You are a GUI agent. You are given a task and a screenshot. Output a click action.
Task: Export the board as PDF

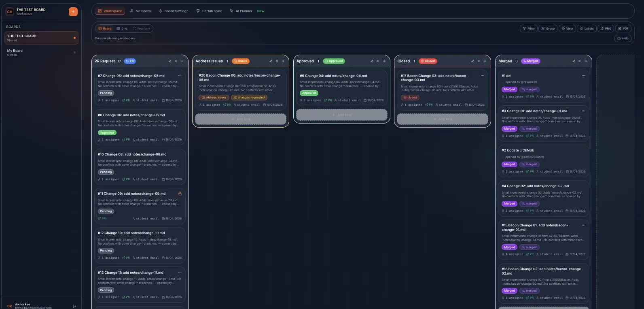coord(623,29)
